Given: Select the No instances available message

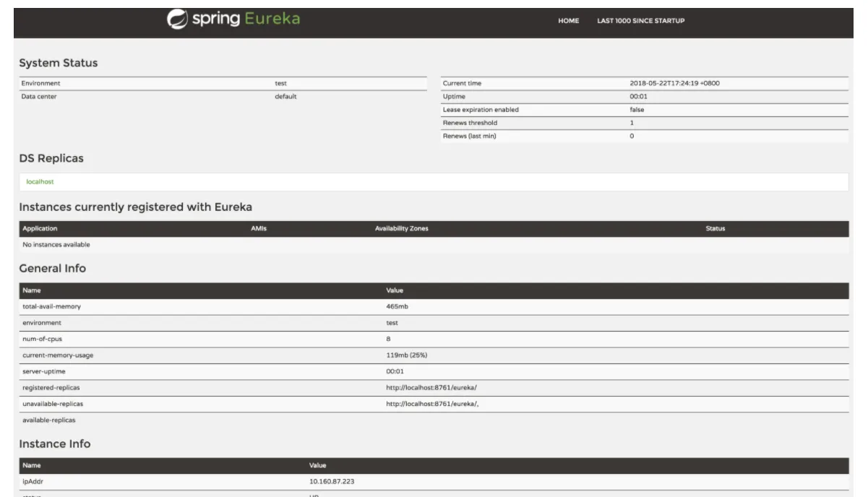Looking at the screenshot, I should coord(56,245).
